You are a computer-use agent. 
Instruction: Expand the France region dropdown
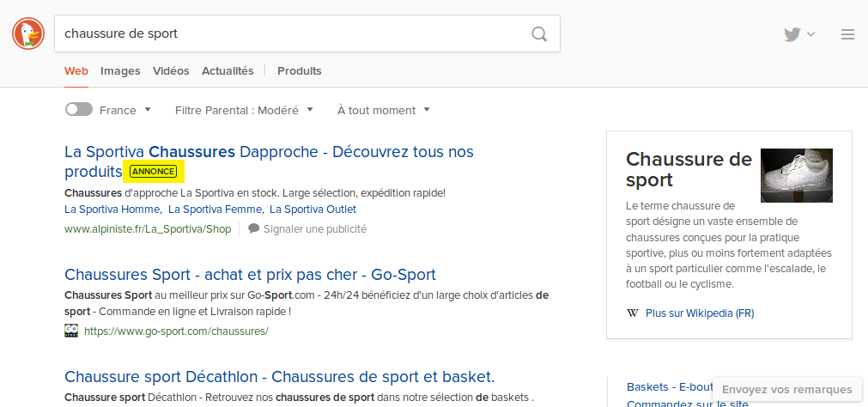tap(125, 110)
